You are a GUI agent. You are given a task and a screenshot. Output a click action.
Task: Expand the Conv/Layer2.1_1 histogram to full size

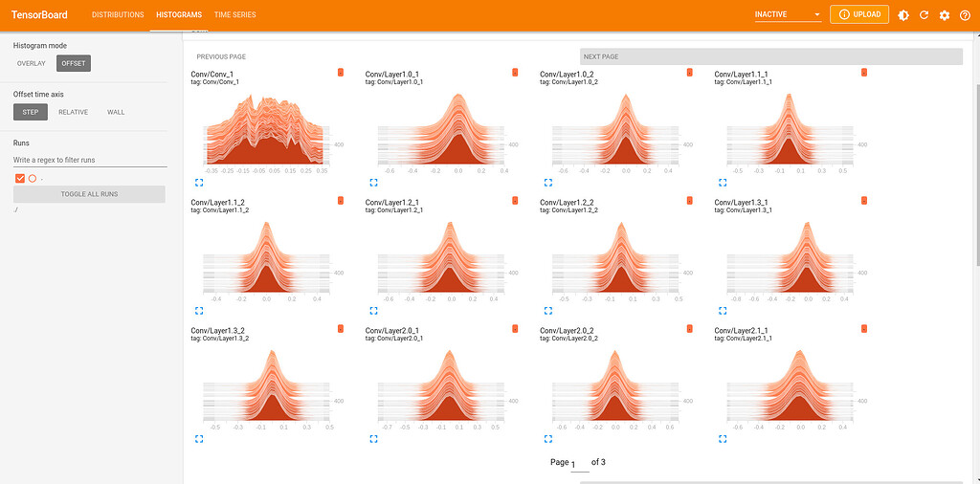coord(722,438)
